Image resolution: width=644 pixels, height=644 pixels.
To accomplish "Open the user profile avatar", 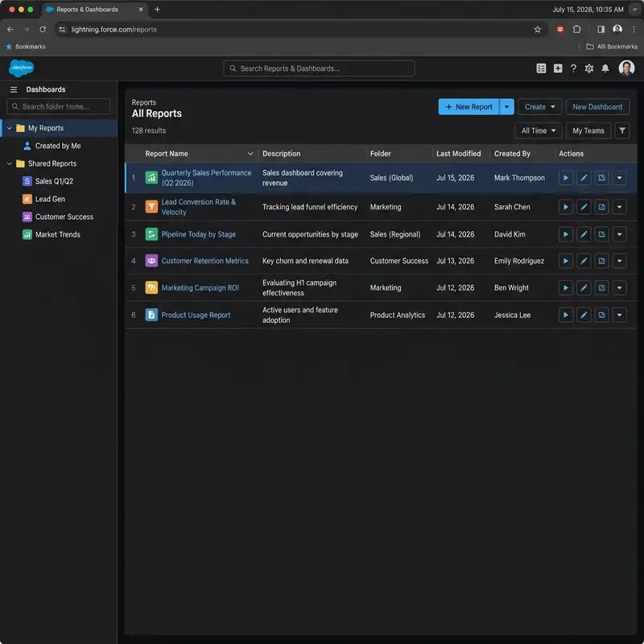I will 626,68.
